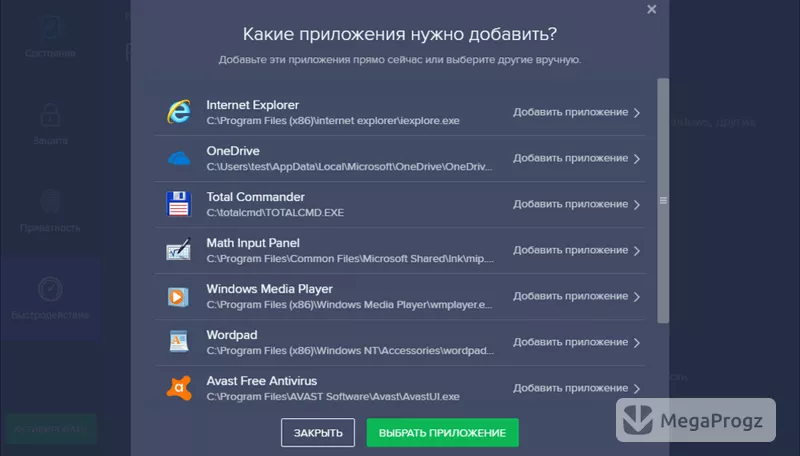Viewport: 800px width, 456px height.
Task: Select the Windows Media Player title text
Action: click(269, 289)
